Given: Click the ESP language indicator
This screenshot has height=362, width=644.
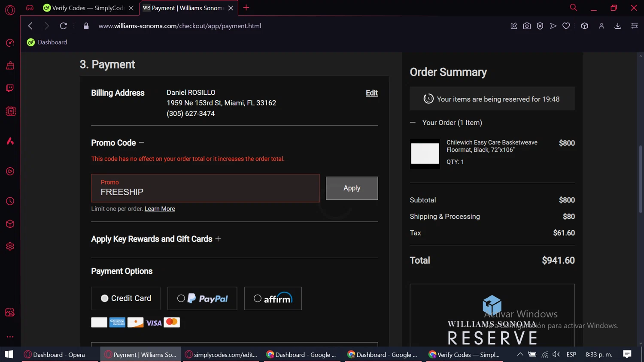Looking at the screenshot, I should (x=571, y=354).
